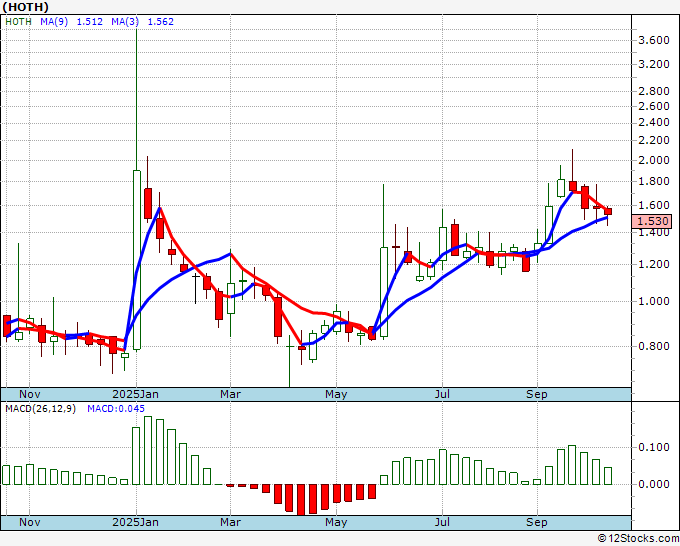Click the 0.000 MACD zero line label

tap(653, 484)
